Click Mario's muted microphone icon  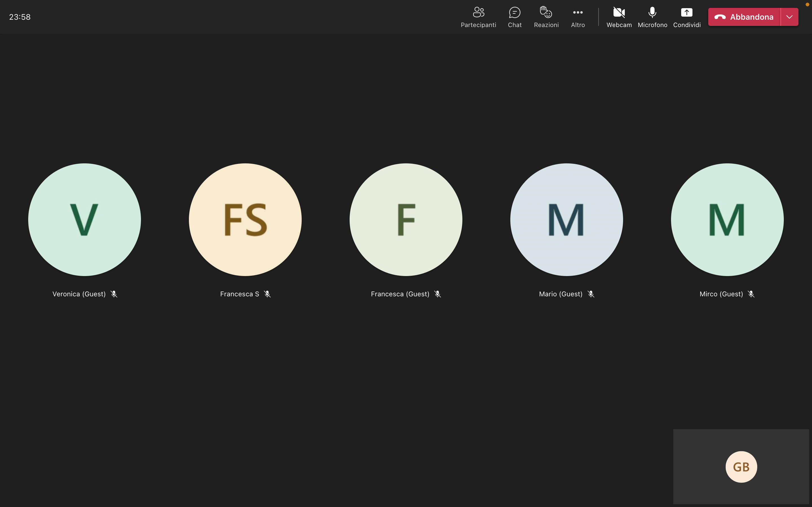coord(591,294)
